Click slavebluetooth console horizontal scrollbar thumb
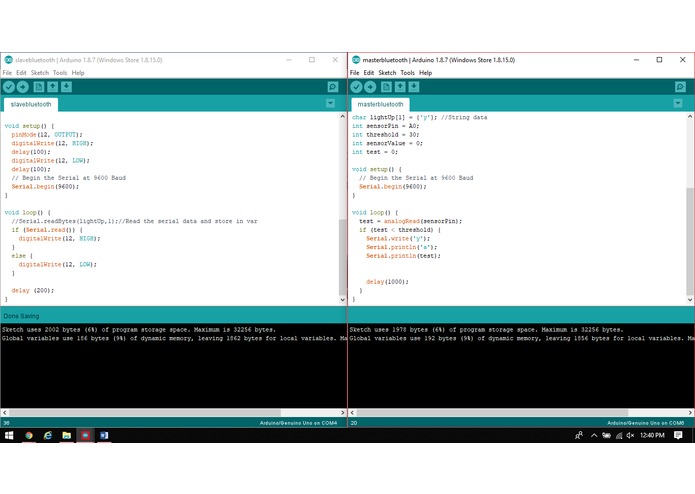695x494 pixels. point(145,412)
